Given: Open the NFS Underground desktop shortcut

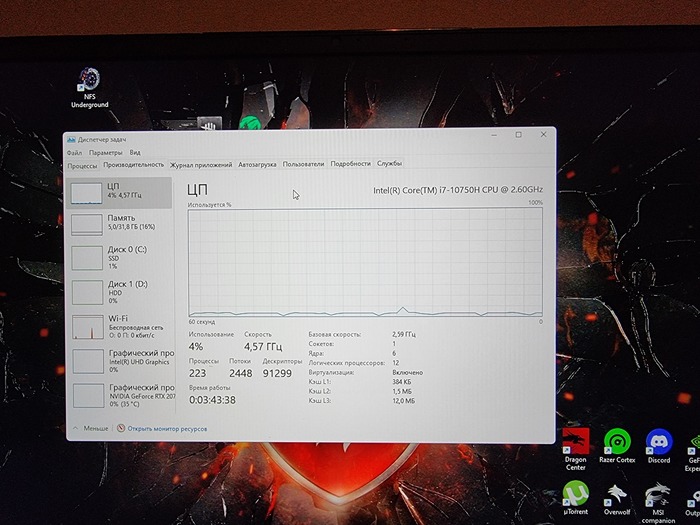Looking at the screenshot, I should click(x=90, y=88).
